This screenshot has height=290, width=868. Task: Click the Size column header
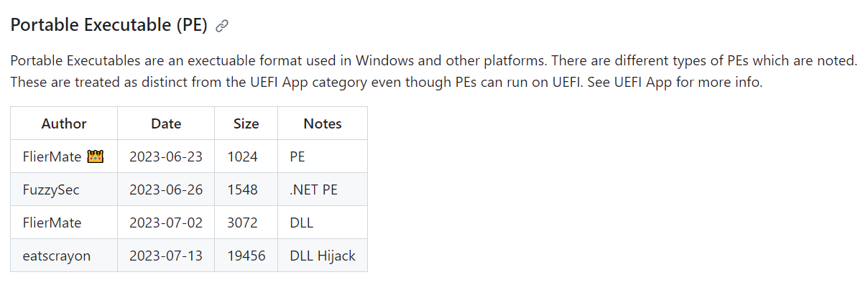click(x=246, y=123)
